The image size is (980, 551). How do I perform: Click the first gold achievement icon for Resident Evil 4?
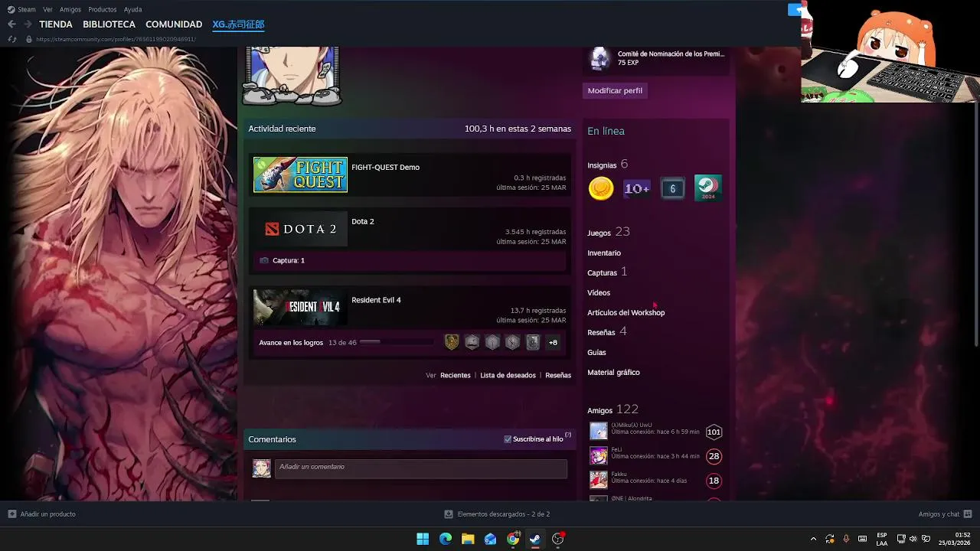[x=452, y=342]
